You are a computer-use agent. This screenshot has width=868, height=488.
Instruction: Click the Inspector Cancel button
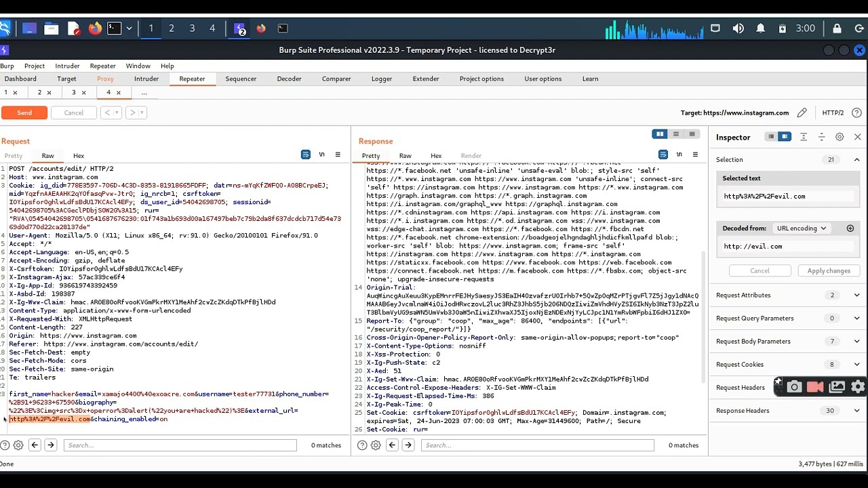(x=759, y=270)
